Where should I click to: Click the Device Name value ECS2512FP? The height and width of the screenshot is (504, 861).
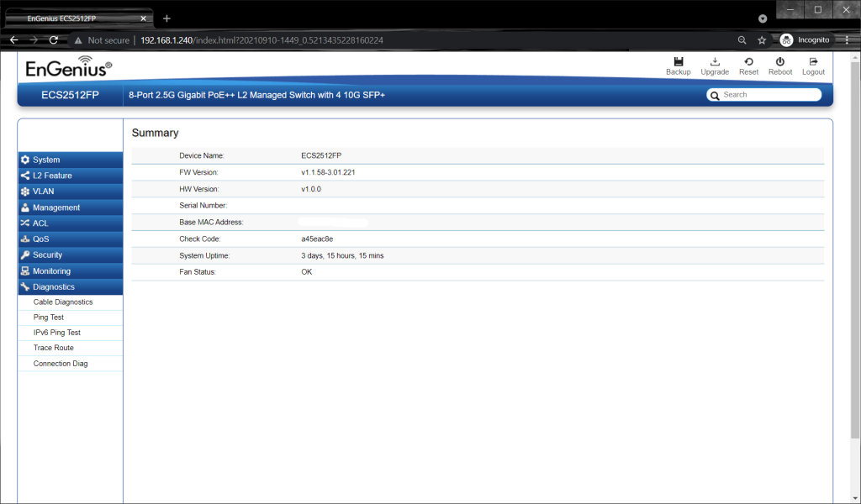(321, 155)
